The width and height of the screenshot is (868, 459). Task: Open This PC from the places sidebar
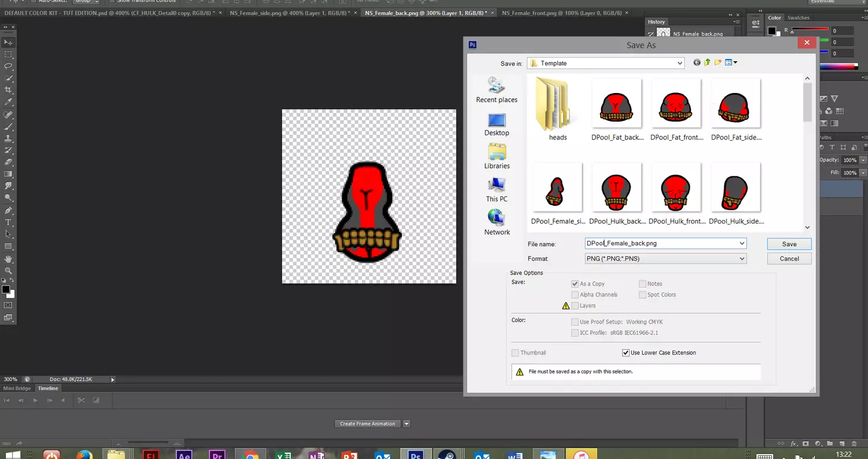[497, 190]
